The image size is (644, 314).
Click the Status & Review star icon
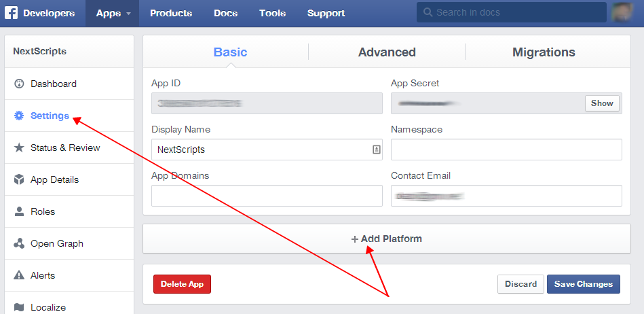pyautogui.click(x=19, y=148)
